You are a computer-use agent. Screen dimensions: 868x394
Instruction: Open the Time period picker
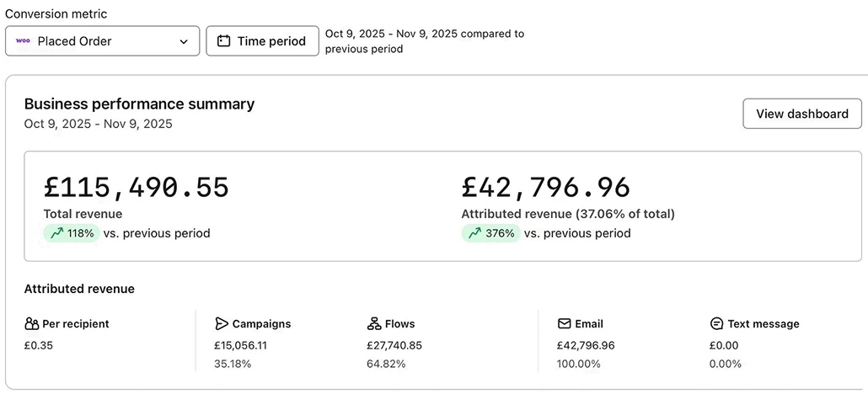[262, 40]
